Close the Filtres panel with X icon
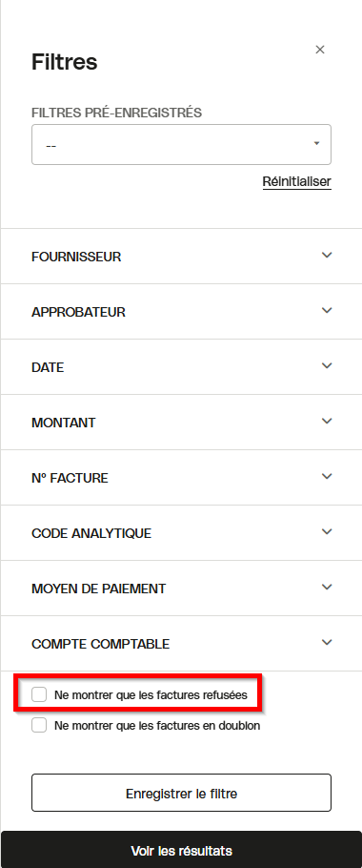 319,50
